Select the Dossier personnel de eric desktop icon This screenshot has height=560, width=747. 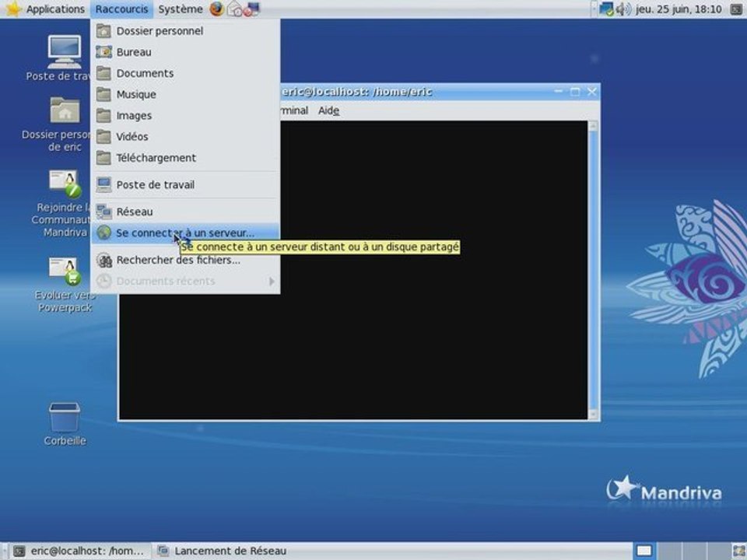tap(65, 124)
